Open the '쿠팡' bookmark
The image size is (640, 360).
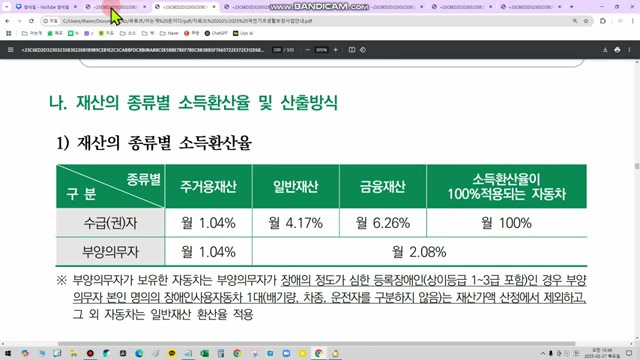pyautogui.click(x=192, y=33)
